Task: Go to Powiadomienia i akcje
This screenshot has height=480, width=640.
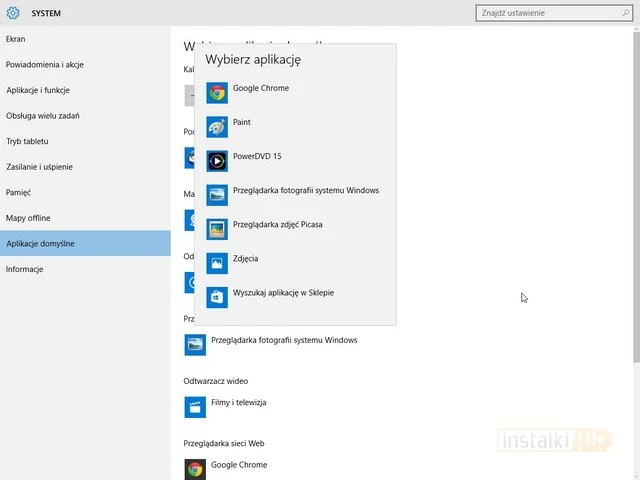Action: (x=43, y=65)
